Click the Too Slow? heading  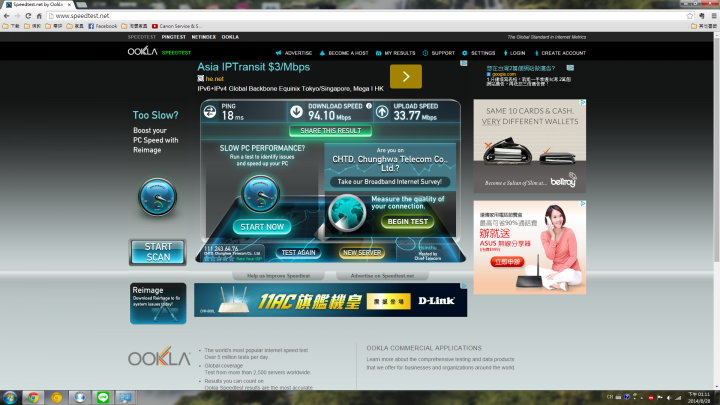[x=156, y=115]
